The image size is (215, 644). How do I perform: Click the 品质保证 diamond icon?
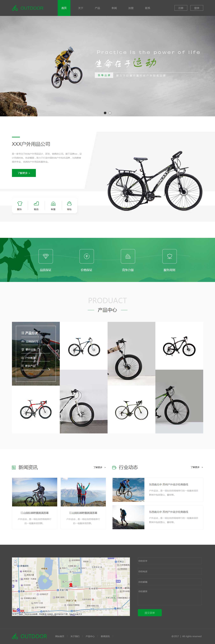click(x=46, y=256)
